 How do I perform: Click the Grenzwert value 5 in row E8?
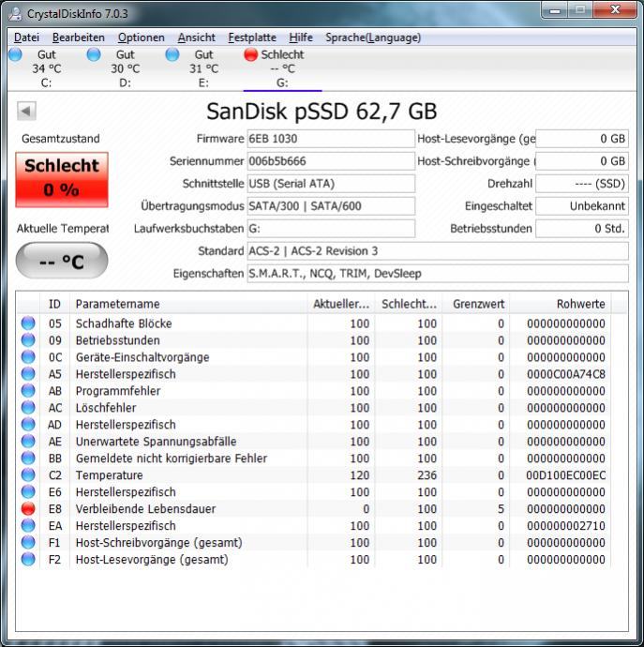pyautogui.click(x=501, y=509)
